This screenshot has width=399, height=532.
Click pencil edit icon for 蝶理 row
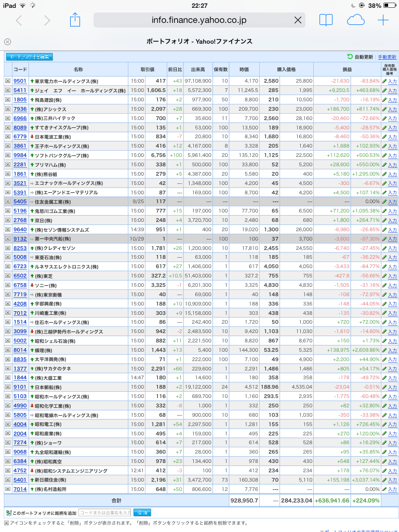click(384, 350)
